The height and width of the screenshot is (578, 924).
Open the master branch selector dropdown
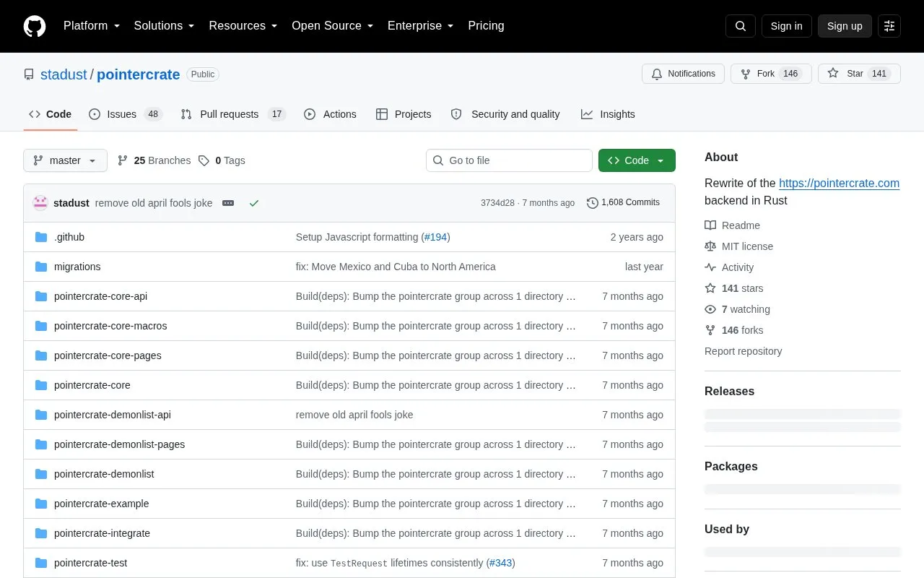pos(65,160)
